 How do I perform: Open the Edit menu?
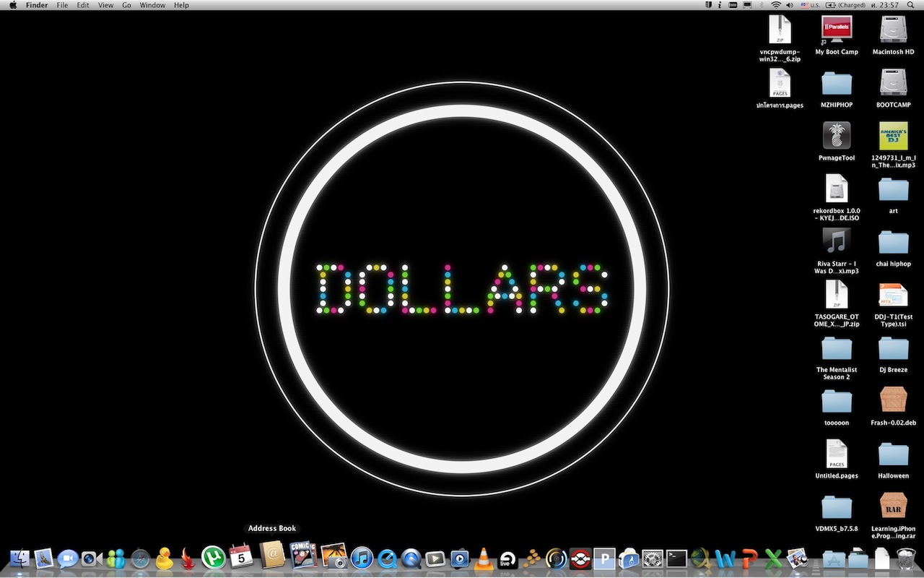83,5
